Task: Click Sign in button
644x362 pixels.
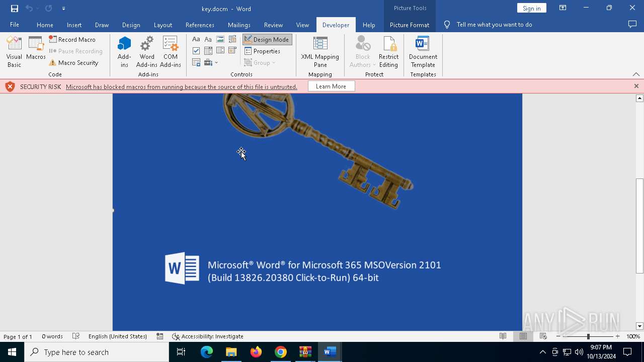Action: tap(531, 8)
